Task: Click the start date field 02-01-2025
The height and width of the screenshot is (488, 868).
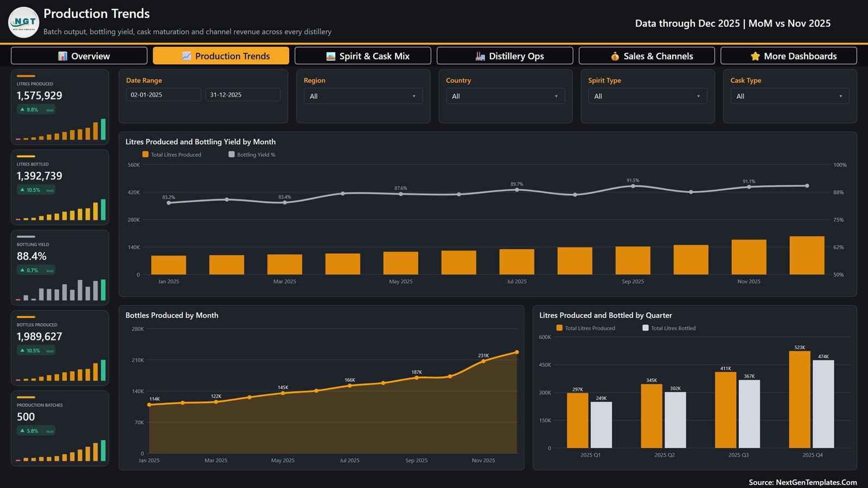Action: coord(163,94)
